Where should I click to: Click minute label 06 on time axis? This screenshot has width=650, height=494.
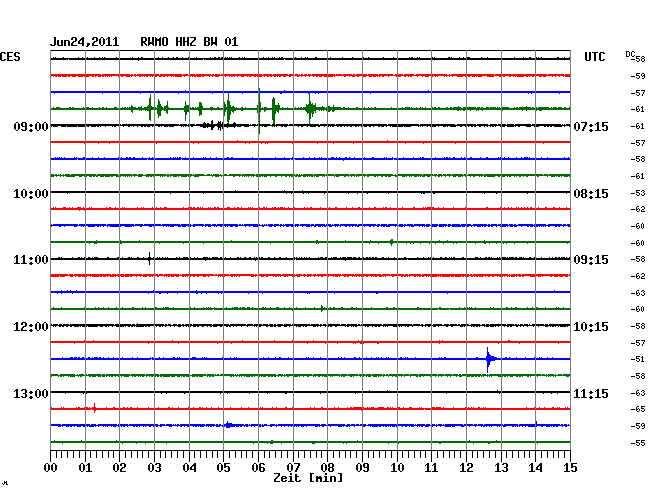(x=258, y=467)
